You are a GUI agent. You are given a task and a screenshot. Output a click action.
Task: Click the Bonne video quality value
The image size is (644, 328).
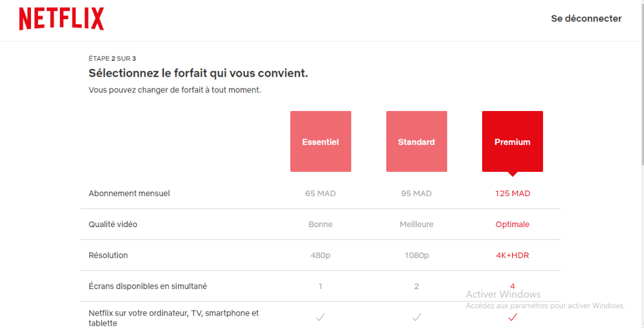point(320,224)
